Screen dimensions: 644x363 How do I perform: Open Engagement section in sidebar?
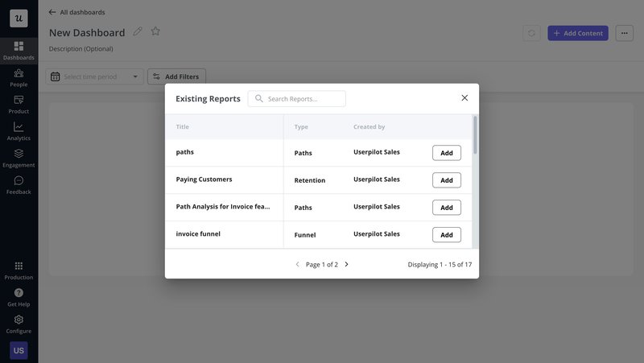coord(19,158)
